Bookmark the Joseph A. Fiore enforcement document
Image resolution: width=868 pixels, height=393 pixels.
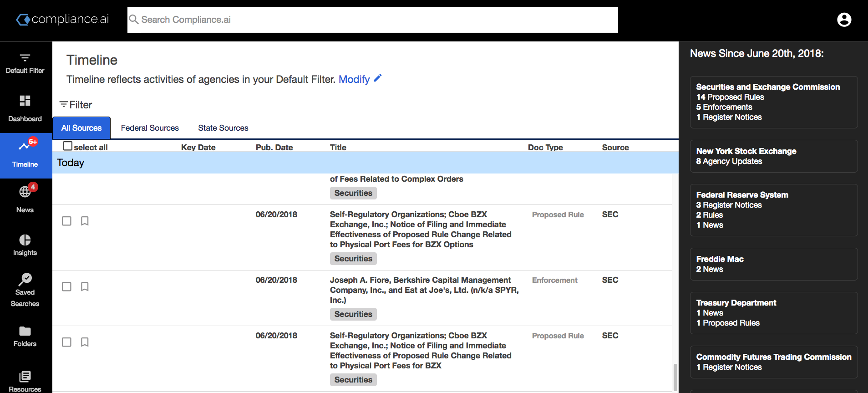(x=85, y=286)
